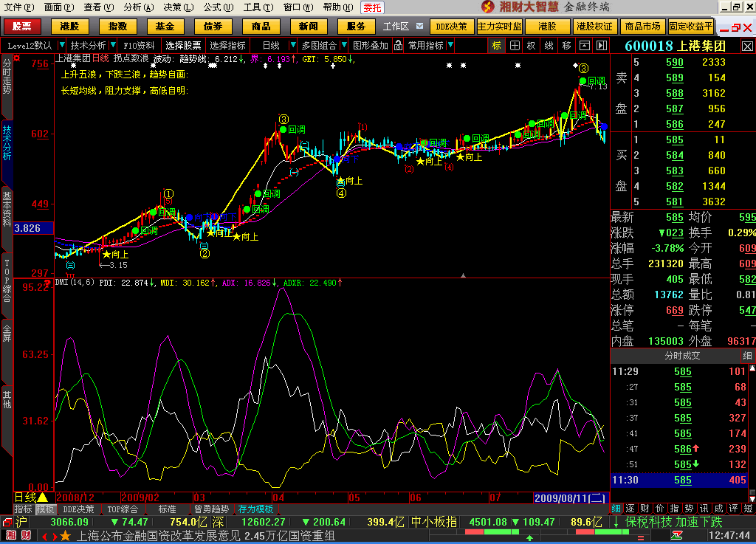Image resolution: width=756 pixels, height=544 pixels.
Task: Click the 评 comments tab icon
Action: coord(733,509)
